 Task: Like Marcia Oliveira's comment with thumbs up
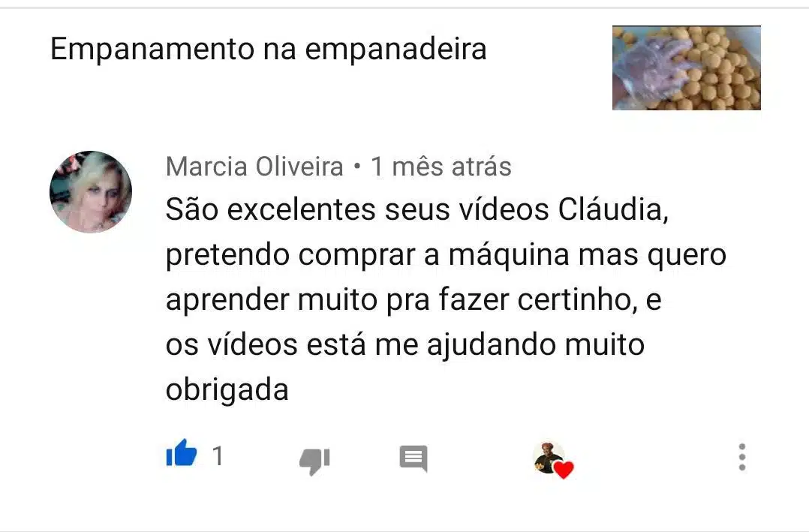(x=181, y=453)
